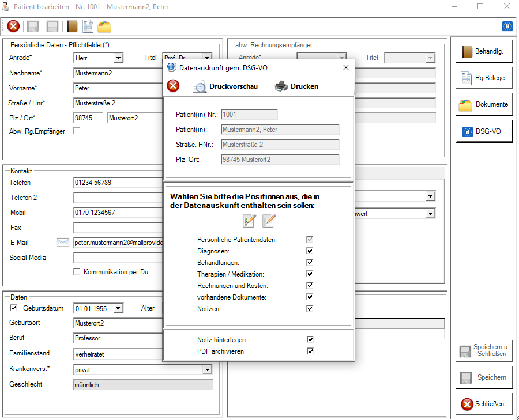Click the Patient(in)-Nr. field 1001
This screenshot has width=519, height=420.
[x=249, y=115]
